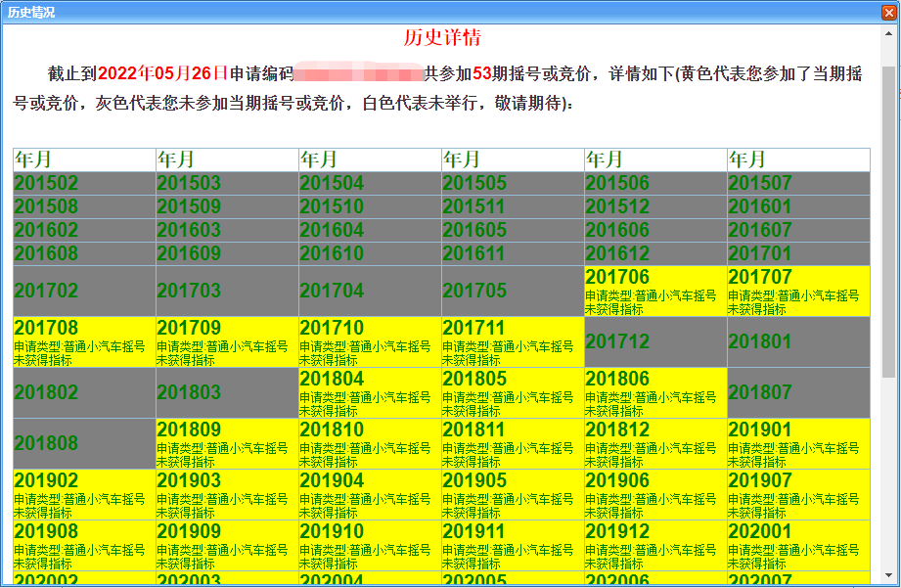Click the red 历史详情 heading
Screen dimensions: 901x588
[x=442, y=38]
